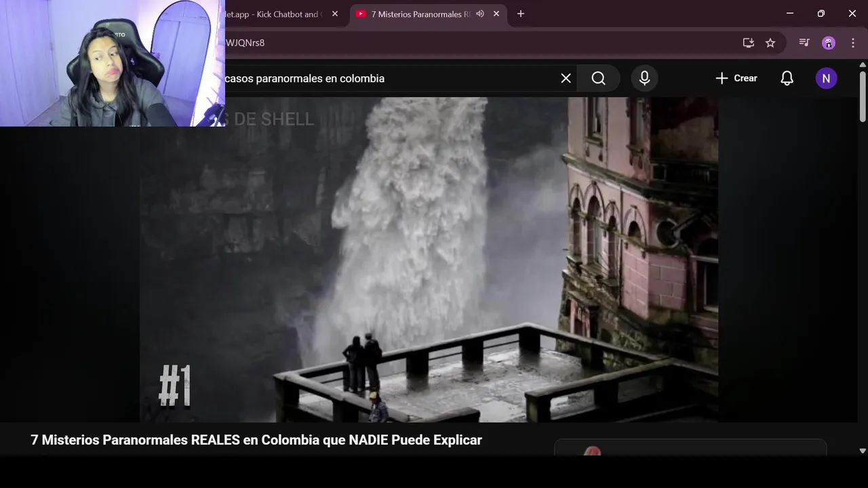Start voice search with microphone icon
868x488 pixels.
pyautogui.click(x=645, y=78)
